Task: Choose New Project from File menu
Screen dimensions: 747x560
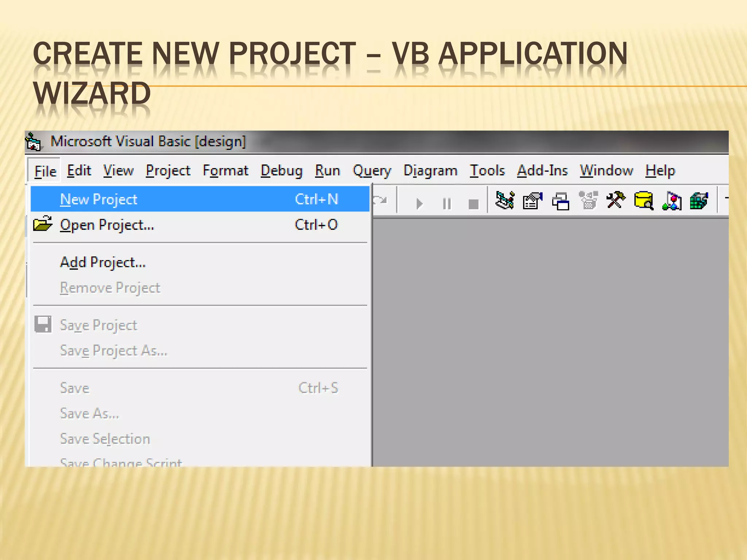Action: pyautogui.click(x=98, y=199)
